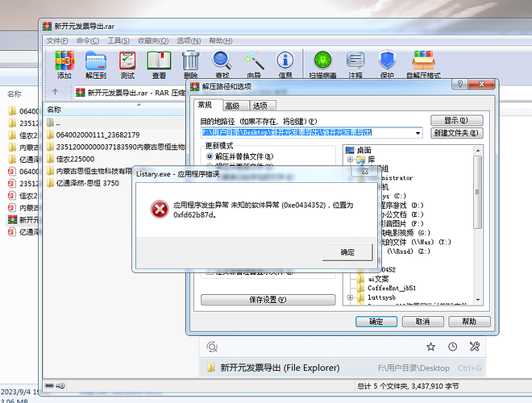
Task: Click the folder tree vertical scrollbar thumb
Action: [477, 192]
